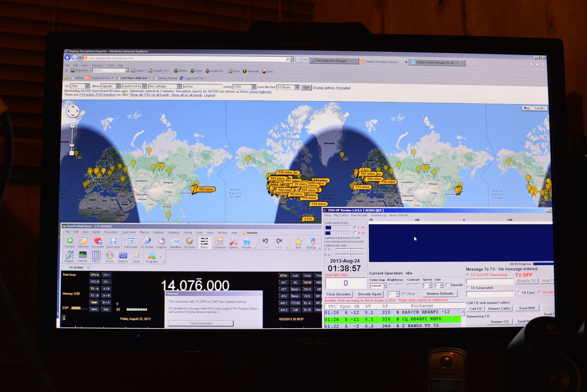587x392 pixels.
Task: Enable the Smooth checkbox in JT65-HF
Action: click(447, 285)
